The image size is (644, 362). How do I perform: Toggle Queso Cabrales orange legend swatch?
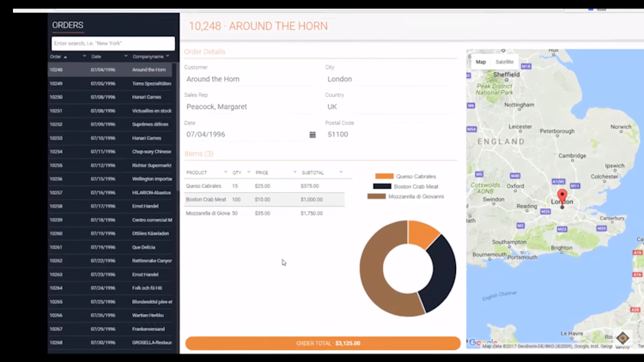(x=384, y=176)
